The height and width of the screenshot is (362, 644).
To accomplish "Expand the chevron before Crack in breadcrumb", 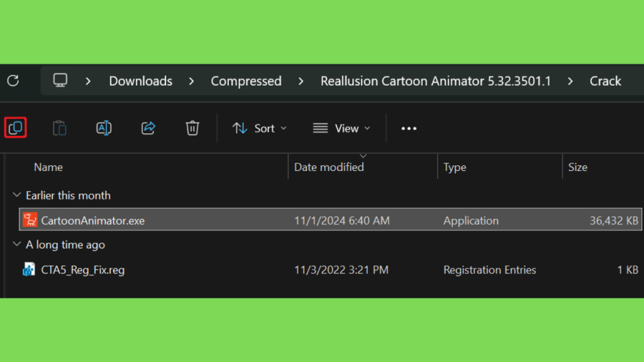I will 570,81.
